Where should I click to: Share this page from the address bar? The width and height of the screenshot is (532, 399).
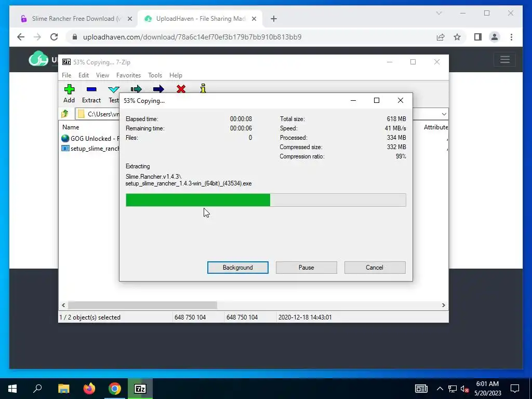441,37
